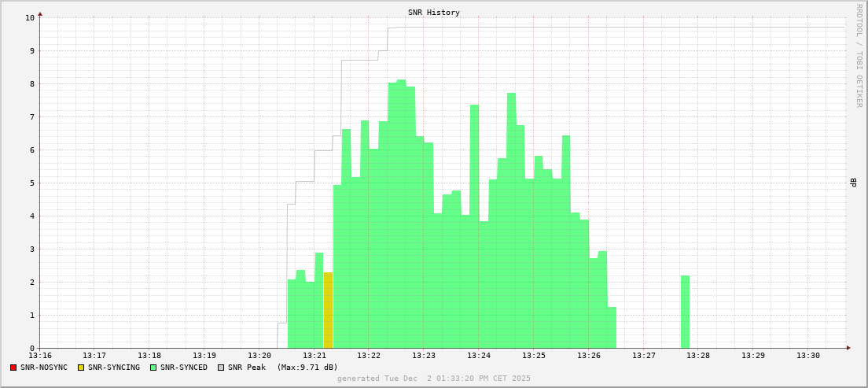Select the SNR History chart title
868x388 pixels.
433,13
